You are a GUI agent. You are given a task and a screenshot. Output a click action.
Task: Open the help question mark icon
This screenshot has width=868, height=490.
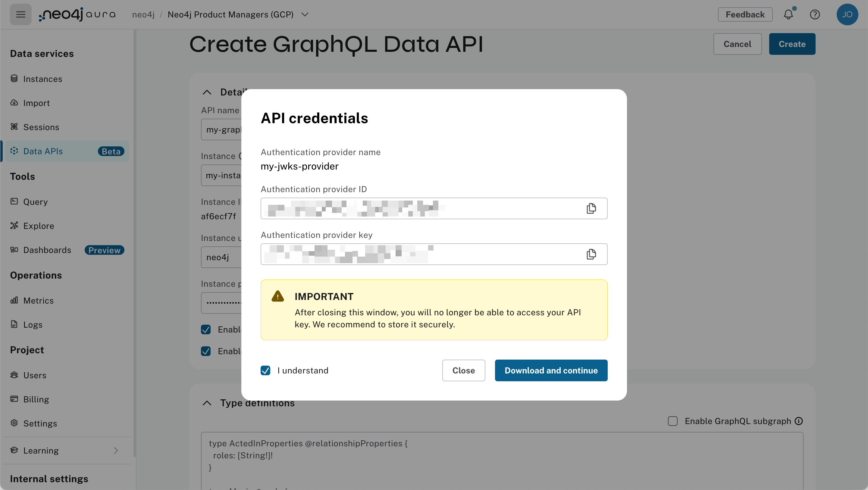(815, 14)
